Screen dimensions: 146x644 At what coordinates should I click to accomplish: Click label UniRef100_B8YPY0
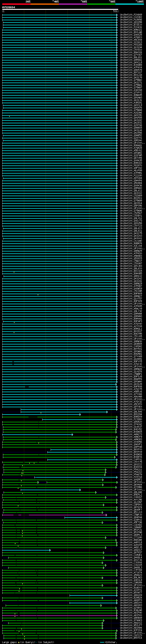pos(131,450)
